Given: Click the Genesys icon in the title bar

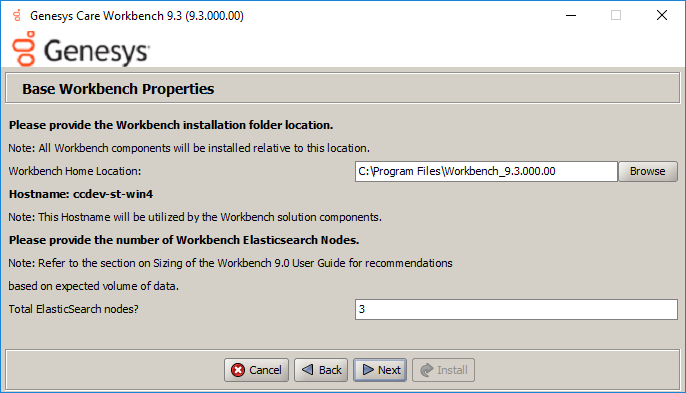Looking at the screenshot, I should pyautogui.click(x=18, y=16).
